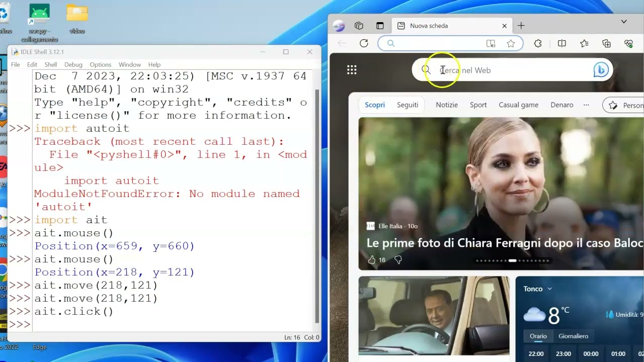Click the Ln: 16 status bar entry

click(292, 337)
